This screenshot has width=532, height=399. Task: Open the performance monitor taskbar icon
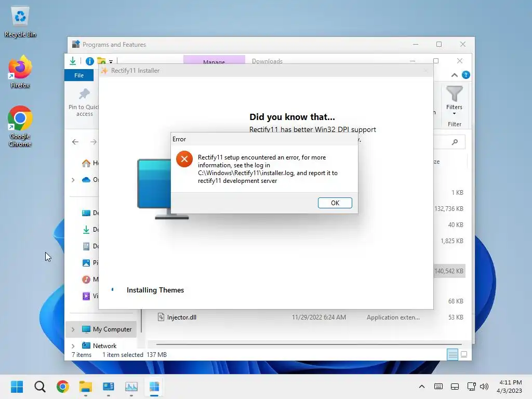point(131,387)
